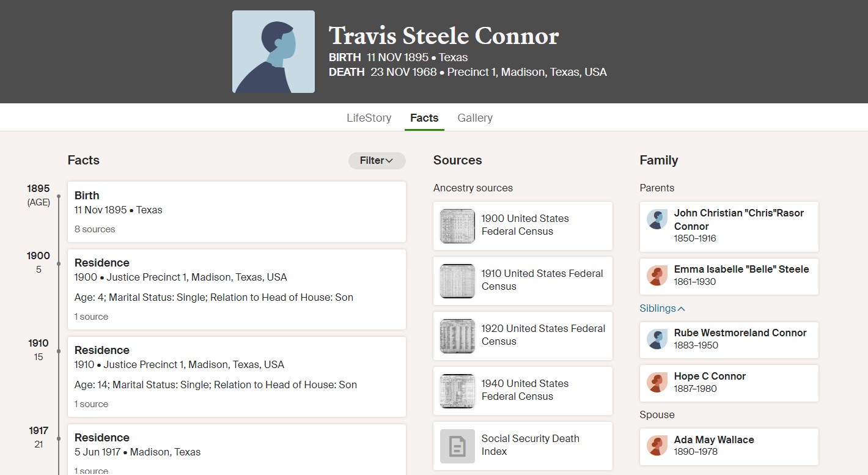This screenshot has height=475, width=868.
Task: Open John Christian Connor's avatar icon
Action: click(x=657, y=219)
